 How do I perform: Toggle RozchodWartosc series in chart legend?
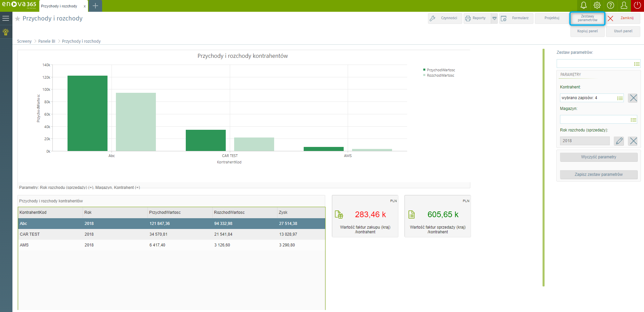click(440, 75)
